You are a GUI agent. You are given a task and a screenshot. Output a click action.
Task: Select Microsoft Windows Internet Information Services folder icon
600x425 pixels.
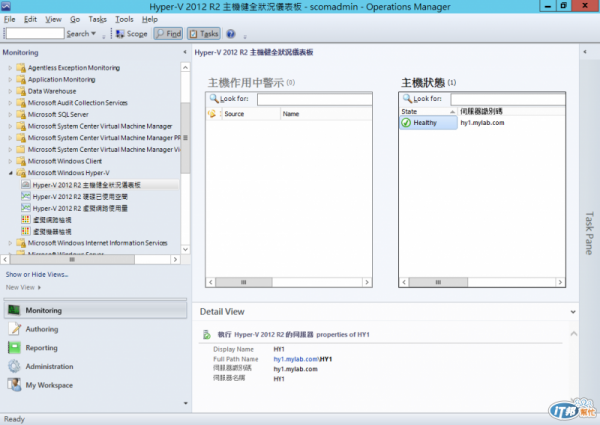21,243
